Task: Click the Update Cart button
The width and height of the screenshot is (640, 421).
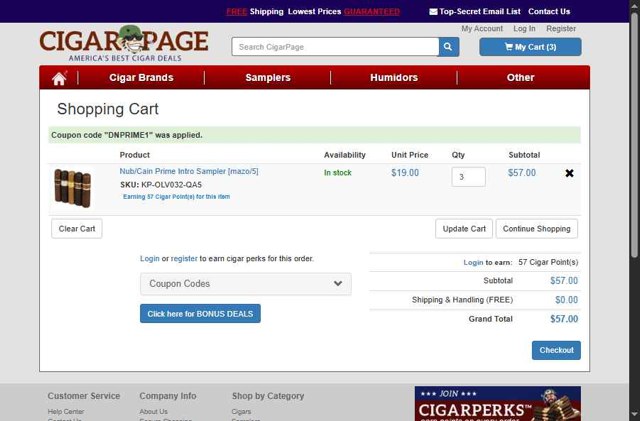Action: 464,229
